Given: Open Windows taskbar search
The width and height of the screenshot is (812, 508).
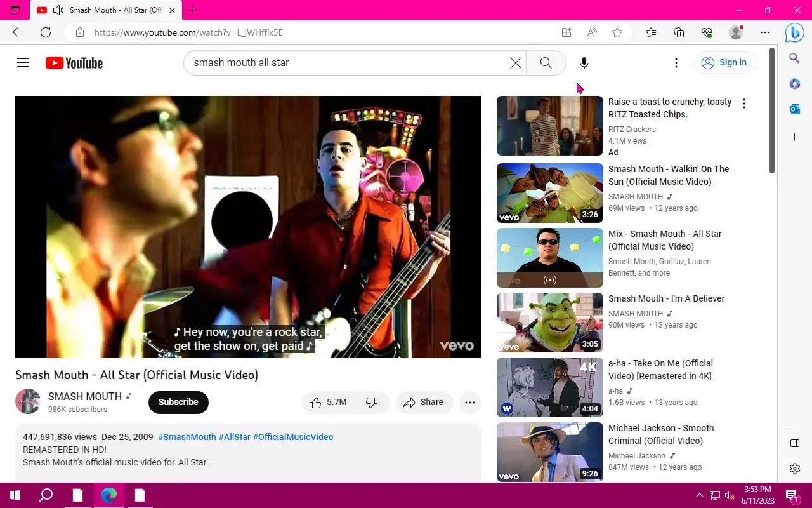Looking at the screenshot, I should (46, 495).
